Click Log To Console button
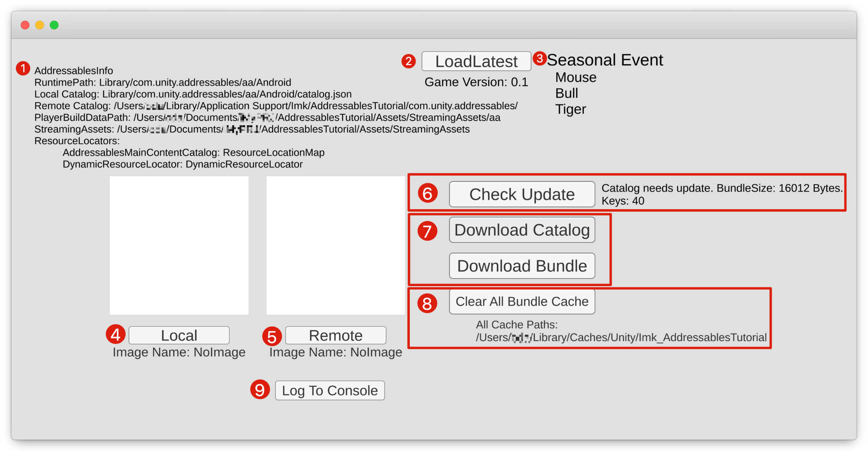Image resolution: width=868 pixels, height=451 pixels. [x=330, y=390]
